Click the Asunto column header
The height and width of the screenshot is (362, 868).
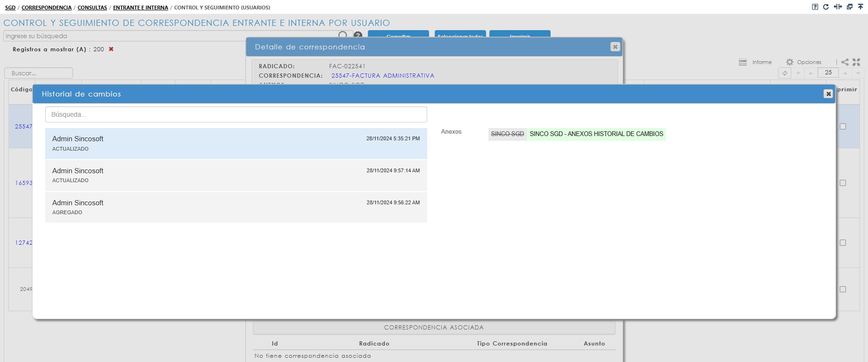[x=594, y=344]
